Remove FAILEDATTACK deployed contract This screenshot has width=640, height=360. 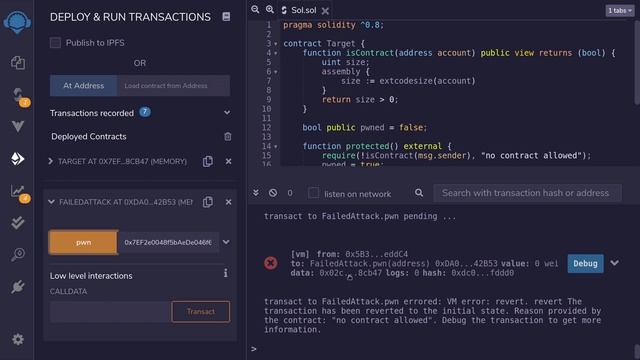tap(229, 202)
